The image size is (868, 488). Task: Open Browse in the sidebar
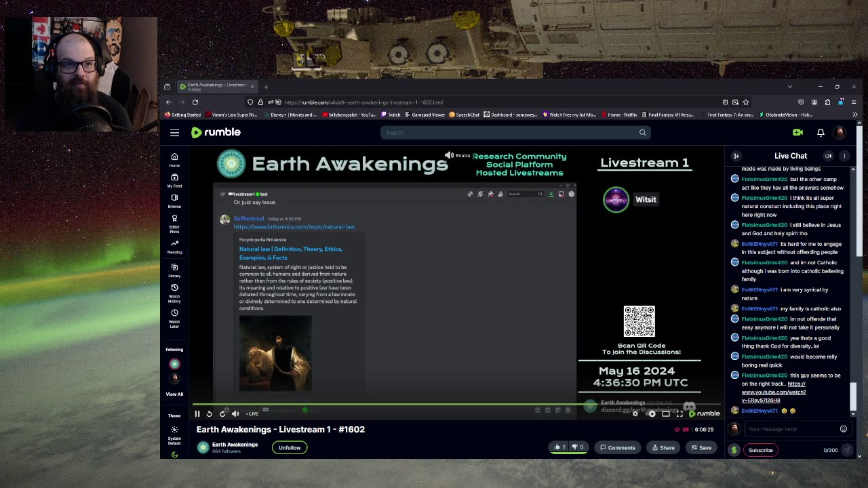coord(174,201)
